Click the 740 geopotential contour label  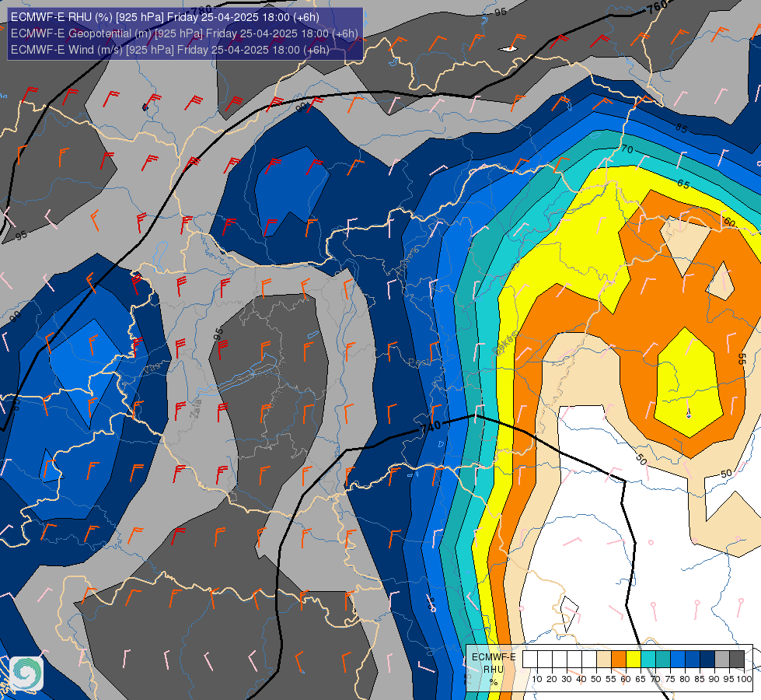point(431,426)
